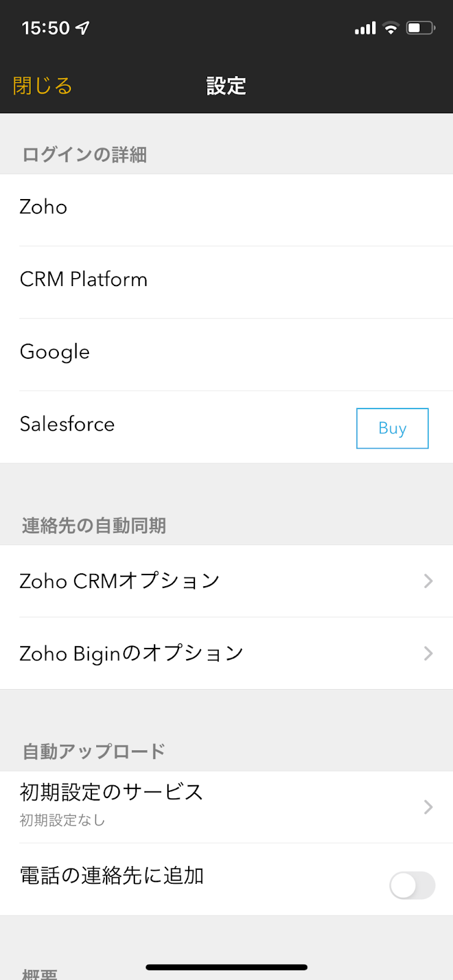Tap the cellular signal bars icon
Viewport: 453px width, 980px height.
tap(365, 28)
